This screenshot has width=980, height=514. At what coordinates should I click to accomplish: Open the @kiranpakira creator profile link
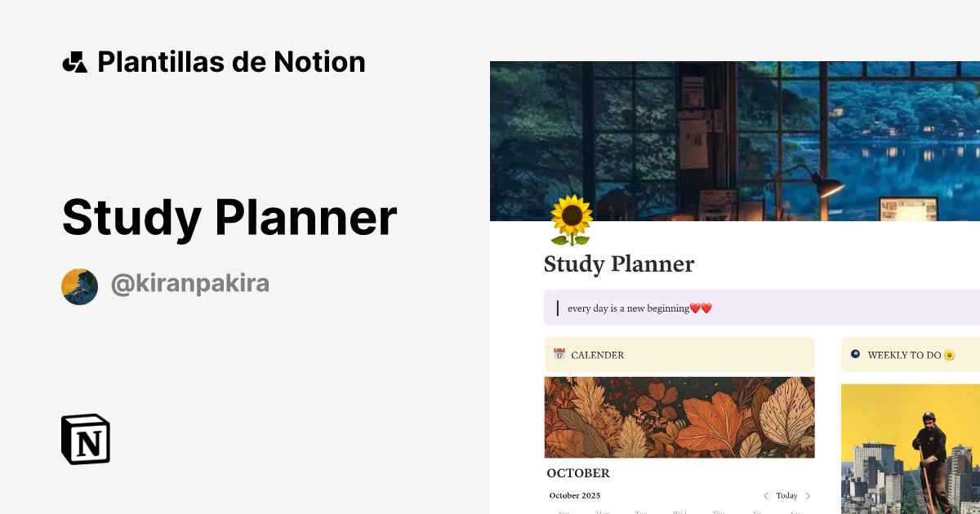tap(189, 282)
